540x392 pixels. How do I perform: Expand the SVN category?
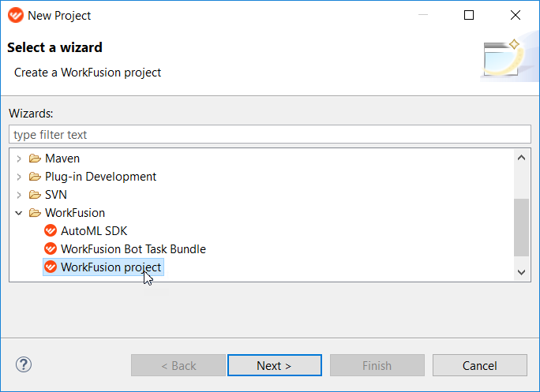tap(19, 195)
